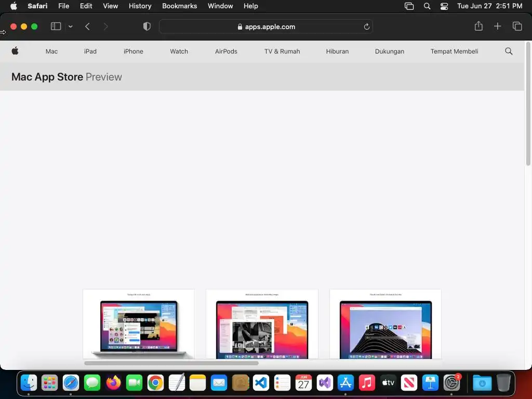Open the Apple menu in menu bar

[14, 6]
